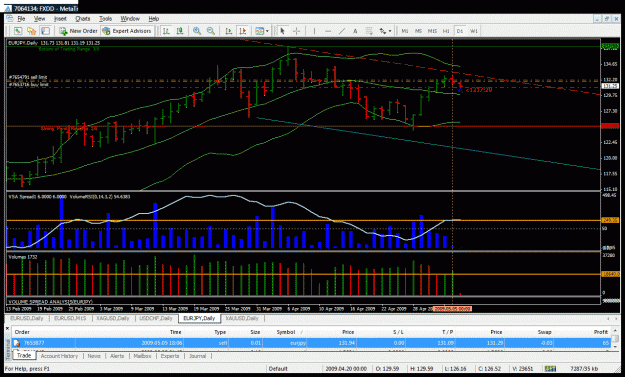Select the vertical line tool
The image size is (625, 377).
click(314, 31)
